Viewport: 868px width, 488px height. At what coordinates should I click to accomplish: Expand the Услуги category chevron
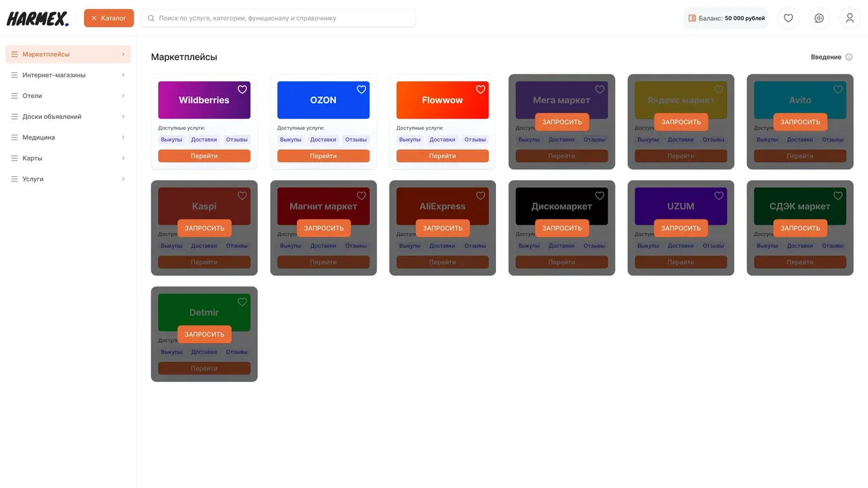coord(123,179)
